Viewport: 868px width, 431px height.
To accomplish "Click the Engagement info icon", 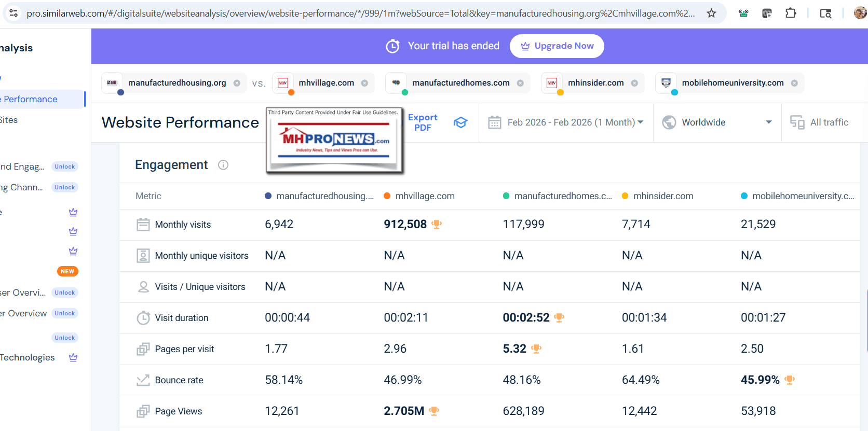I will tap(223, 165).
